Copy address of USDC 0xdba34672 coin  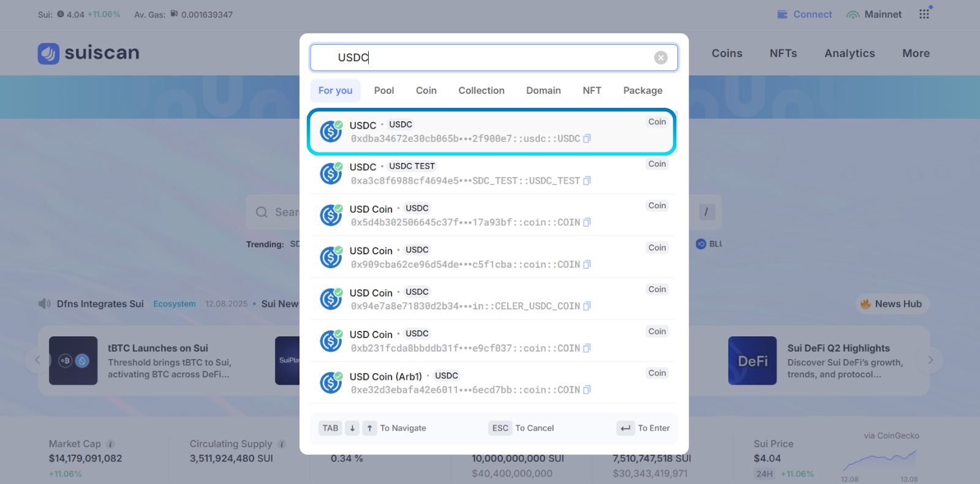(x=587, y=139)
